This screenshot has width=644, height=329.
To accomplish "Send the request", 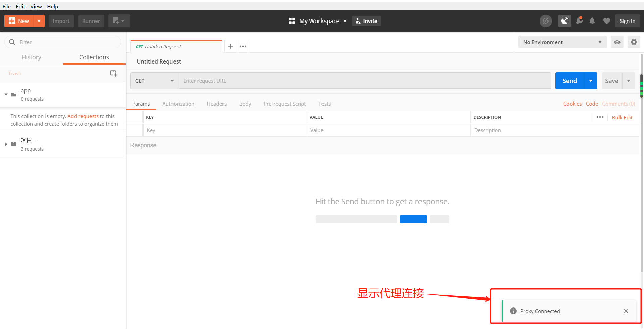I will point(570,81).
